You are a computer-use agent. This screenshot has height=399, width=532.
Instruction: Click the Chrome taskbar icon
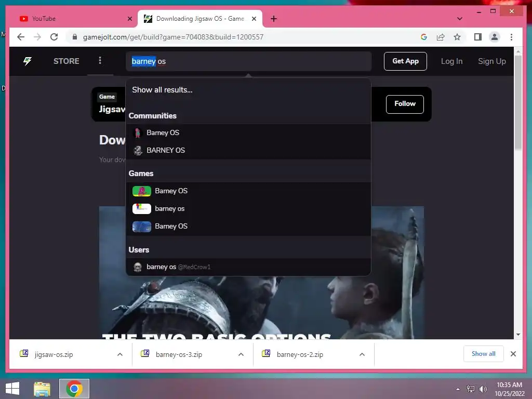coord(74,389)
